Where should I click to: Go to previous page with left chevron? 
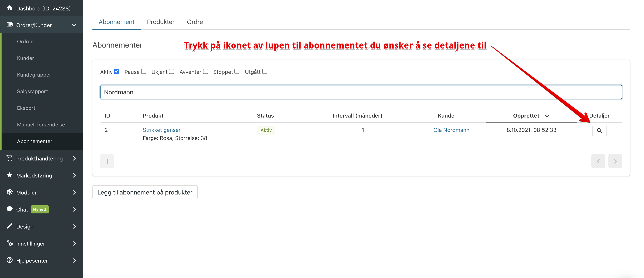pos(598,161)
